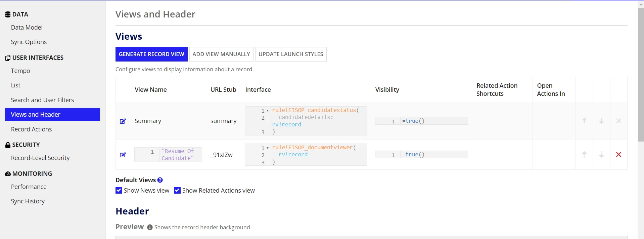Screen dimensions: 644x239
Task: Open Search and User Filters
Action: click(42, 100)
